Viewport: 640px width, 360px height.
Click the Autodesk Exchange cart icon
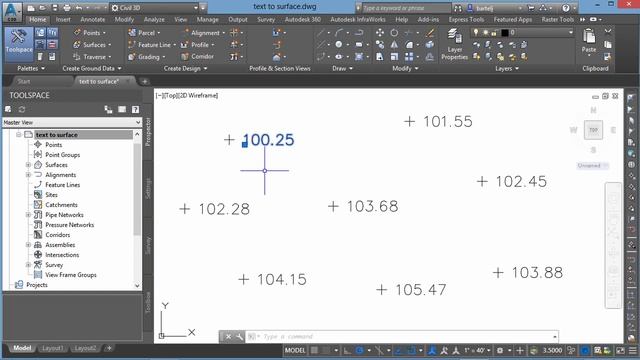[531, 8]
